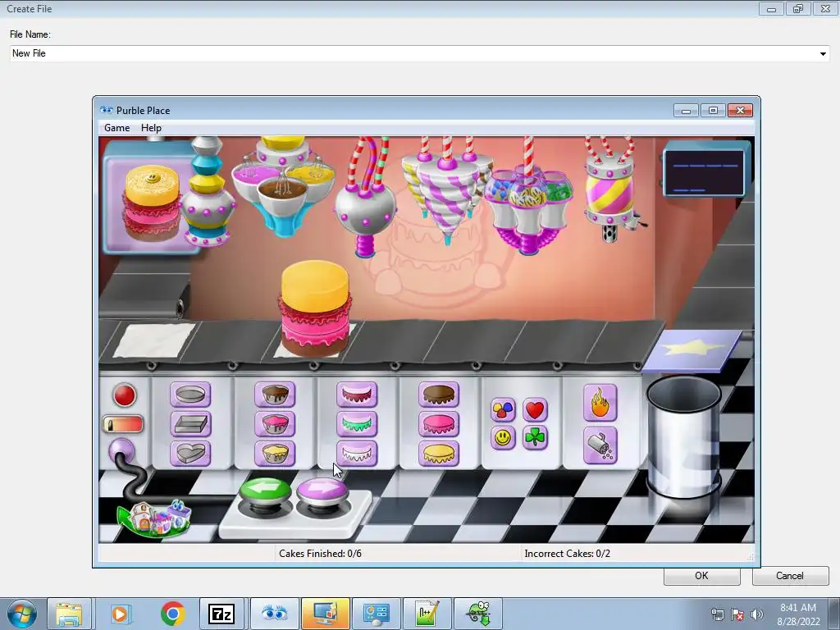Click the Incorrect Cakes: 0/2 status
The width and height of the screenshot is (840, 630).
(568, 554)
